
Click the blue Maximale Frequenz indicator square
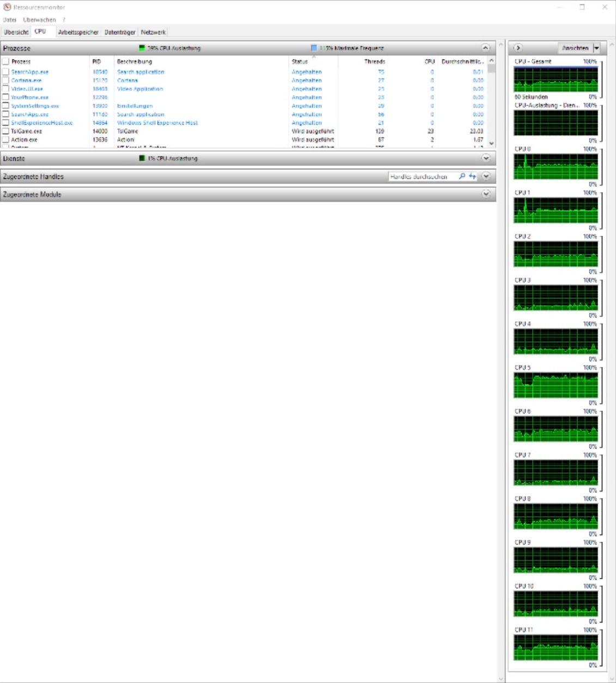314,48
